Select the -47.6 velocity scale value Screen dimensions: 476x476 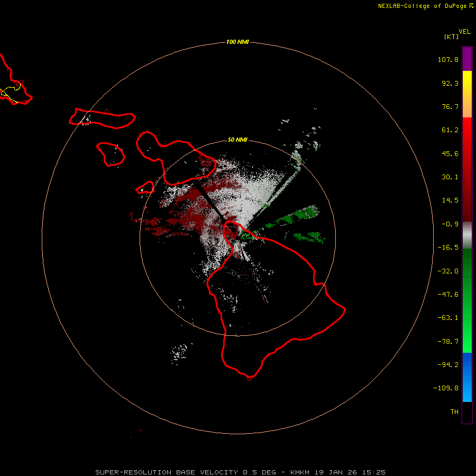click(448, 295)
